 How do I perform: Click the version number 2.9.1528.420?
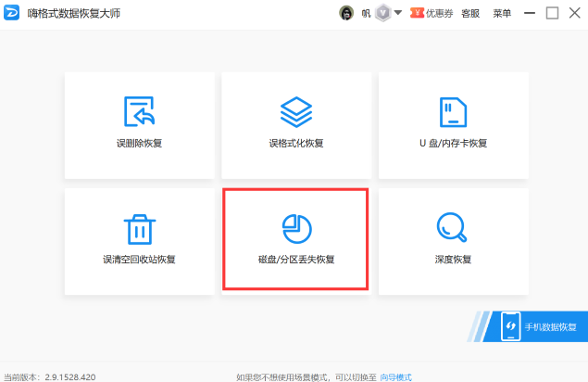[70, 377]
